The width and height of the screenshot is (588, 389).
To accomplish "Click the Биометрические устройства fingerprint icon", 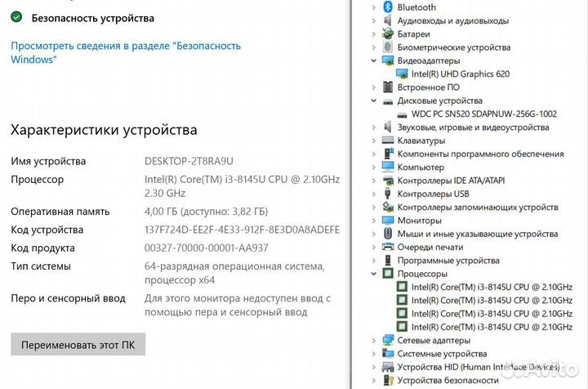I will pyautogui.click(x=388, y=47).
